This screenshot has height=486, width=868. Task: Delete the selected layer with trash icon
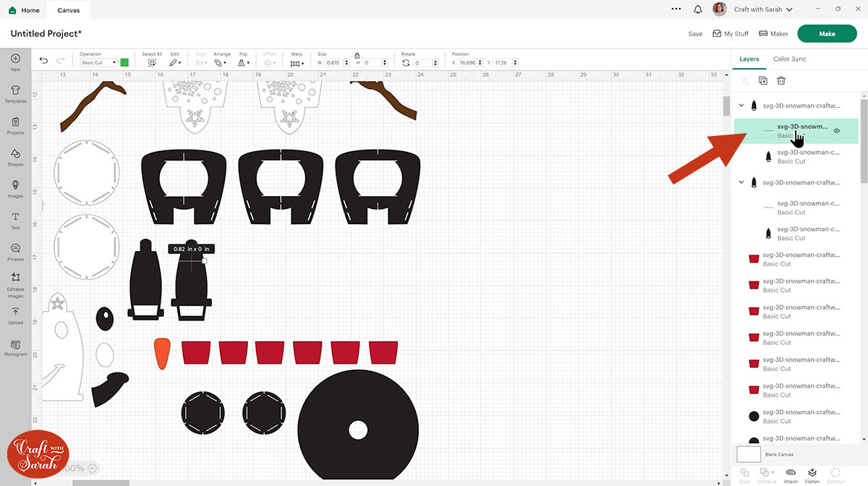pos(781,81)
